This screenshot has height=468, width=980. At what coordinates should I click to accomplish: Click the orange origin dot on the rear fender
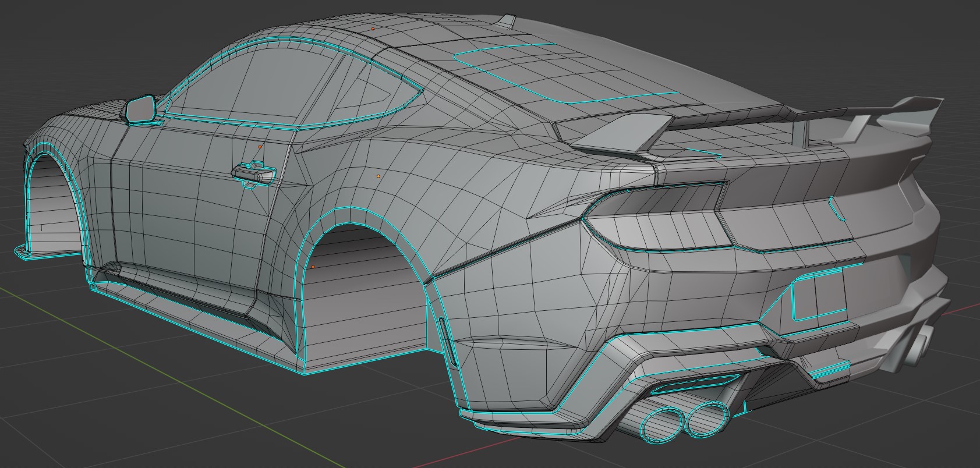pos(378,176)
